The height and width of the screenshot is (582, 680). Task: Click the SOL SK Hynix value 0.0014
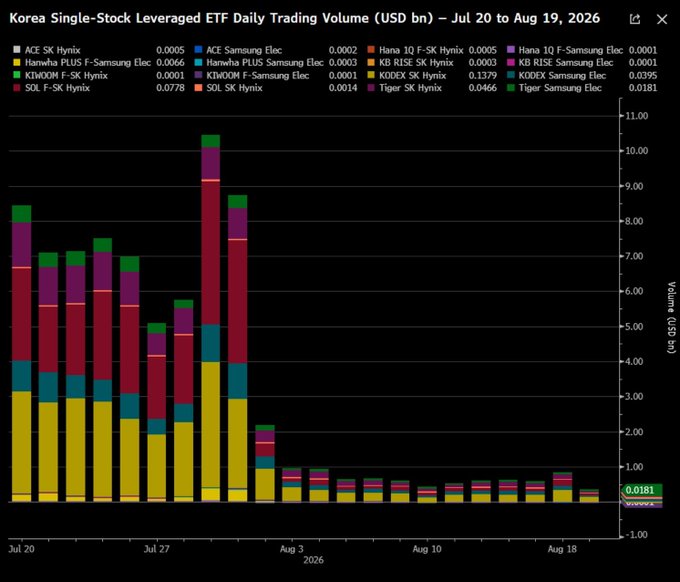click(x=343, y=88)
